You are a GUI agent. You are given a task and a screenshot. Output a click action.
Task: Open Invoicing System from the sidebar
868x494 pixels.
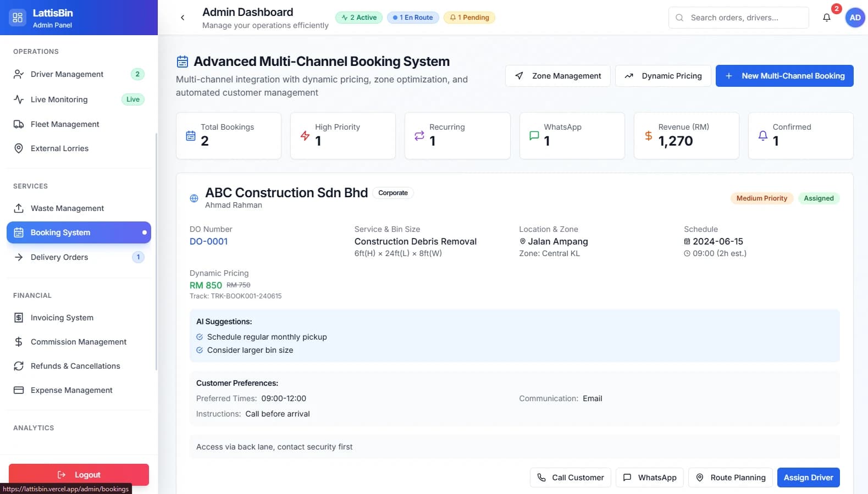[62, 318]
